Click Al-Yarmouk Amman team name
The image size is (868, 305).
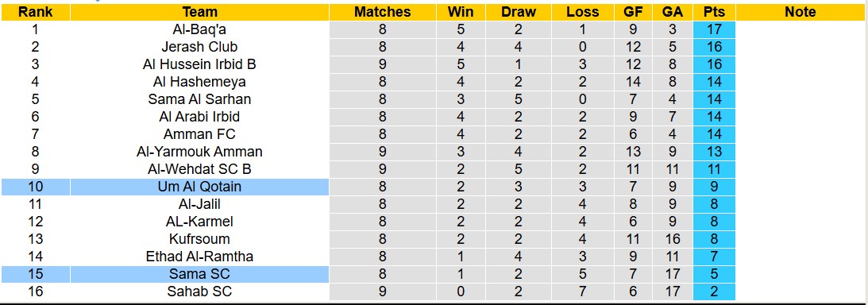coord(200,152)
